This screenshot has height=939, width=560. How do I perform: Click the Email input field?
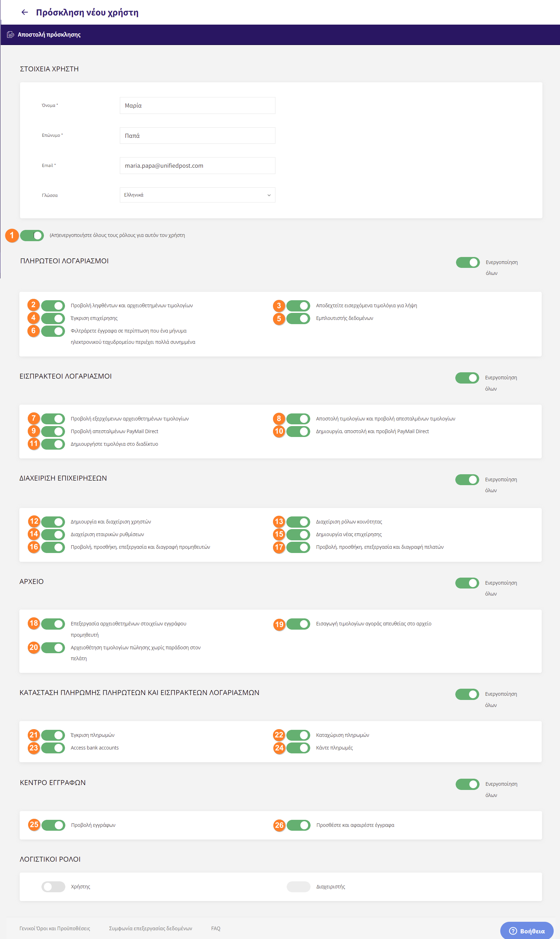[197, 165]
